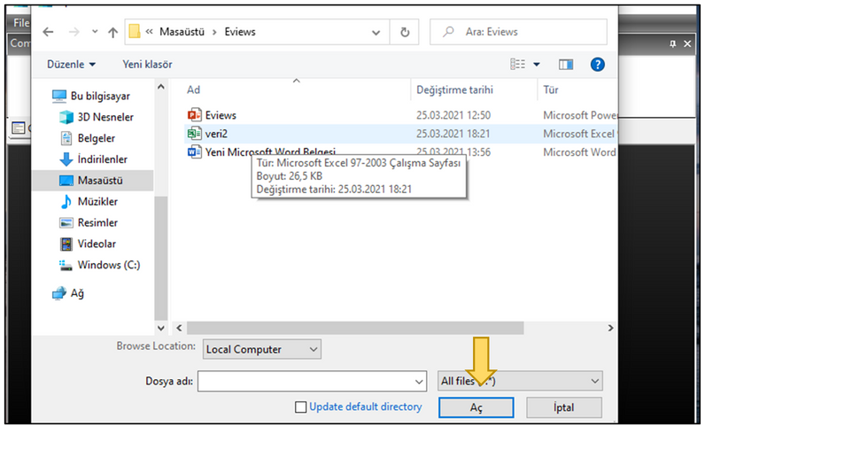Click the forward navigation arrow
The width and height of the screenshot is (868, 450).
[x=74, y=32]
